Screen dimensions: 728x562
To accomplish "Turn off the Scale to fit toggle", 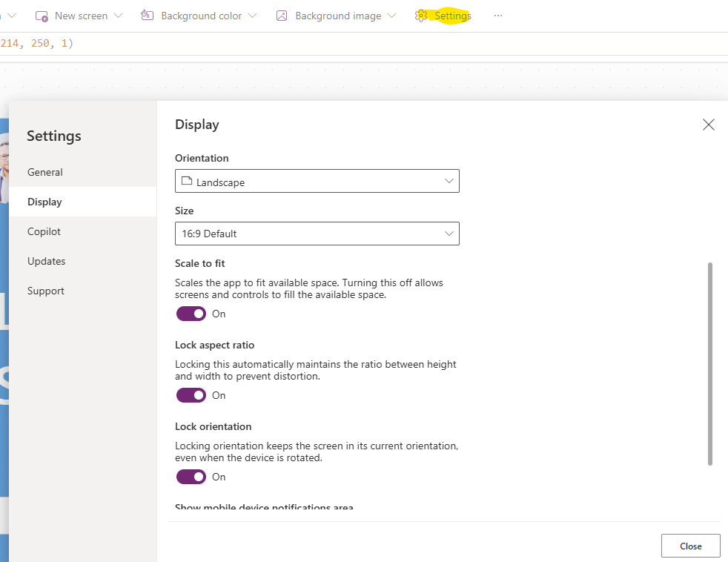I will [x=191, y=314].
